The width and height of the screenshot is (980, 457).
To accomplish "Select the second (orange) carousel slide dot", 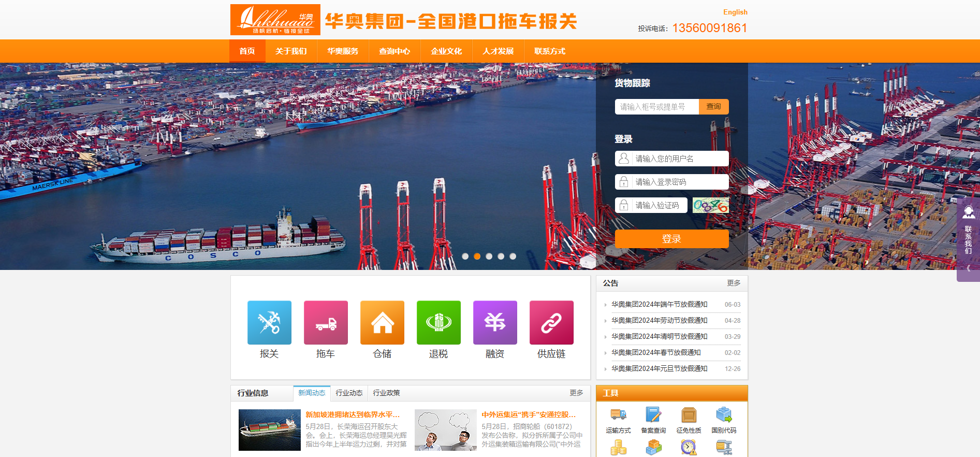I will 477,256.
